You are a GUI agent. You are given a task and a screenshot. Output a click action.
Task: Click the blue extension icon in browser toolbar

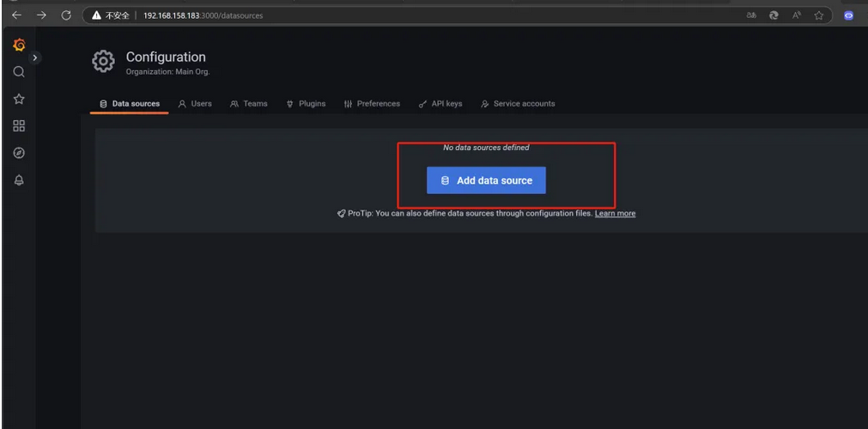tap(848, 15)
